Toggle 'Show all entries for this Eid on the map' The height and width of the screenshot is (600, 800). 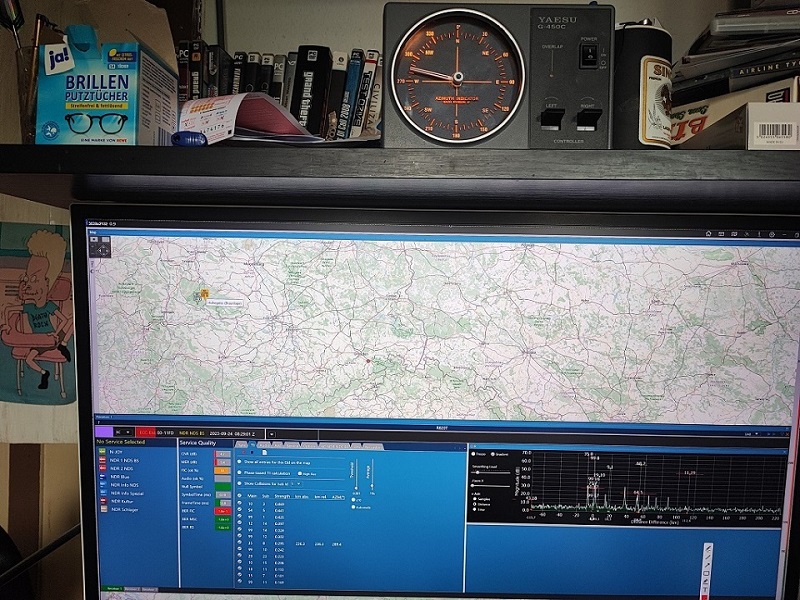coord(238,461)
